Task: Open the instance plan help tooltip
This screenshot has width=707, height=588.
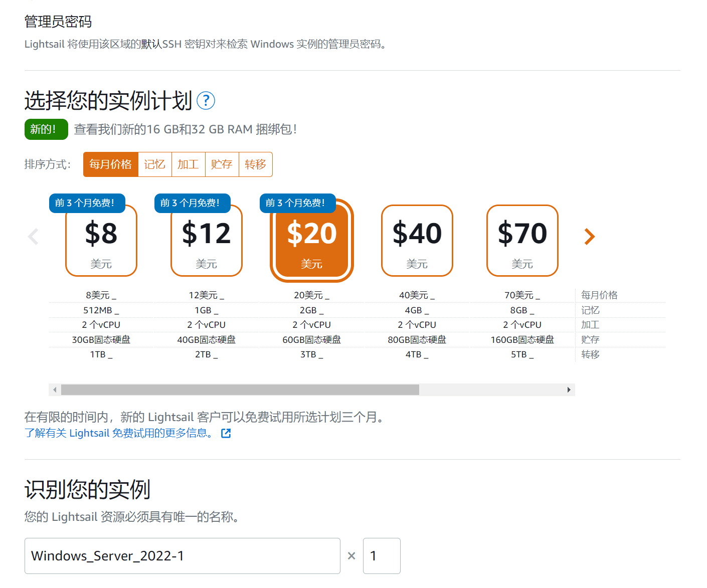Action: [x=205, y=101]
